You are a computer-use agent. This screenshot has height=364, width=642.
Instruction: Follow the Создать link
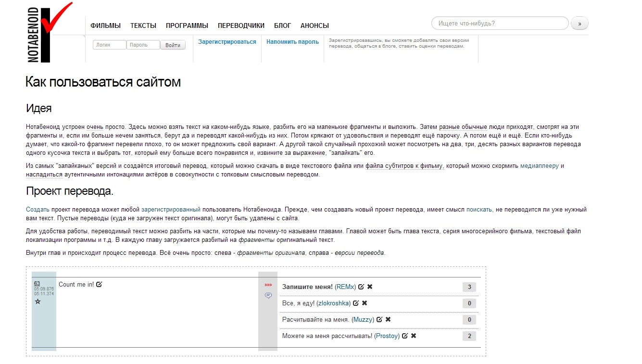[x=38, y=210]
